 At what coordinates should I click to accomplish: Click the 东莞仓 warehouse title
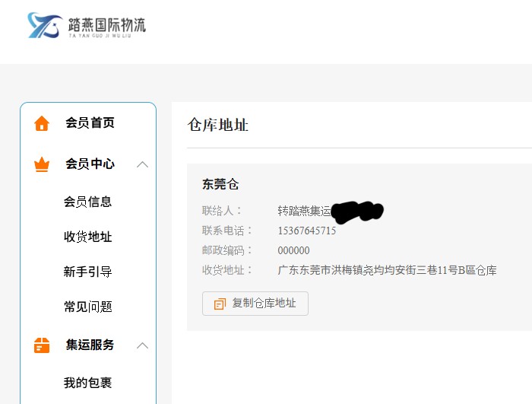[x=220, y=184]
